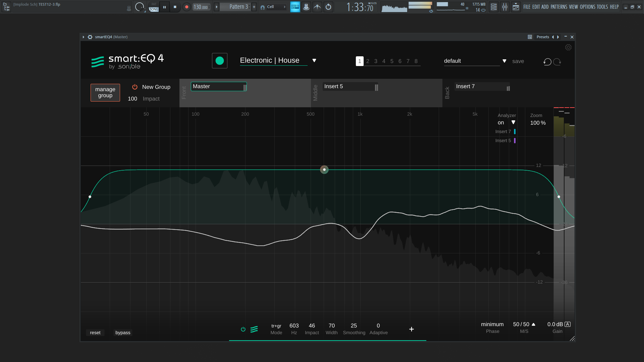644x362 pixels.
Task: Click the Insert 5 analyzer color swatch
Action: coord(515,141)
